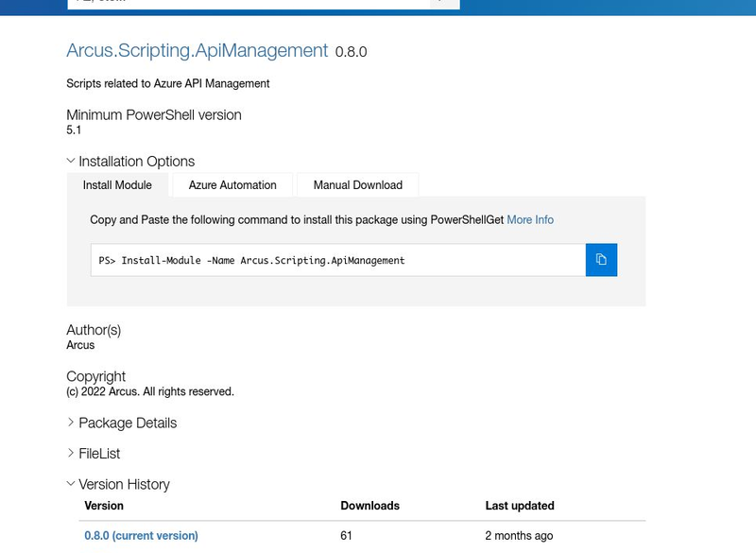
Task: Collapse the Installation Options section
Action: pyautogui.click(x=130, y=161)
